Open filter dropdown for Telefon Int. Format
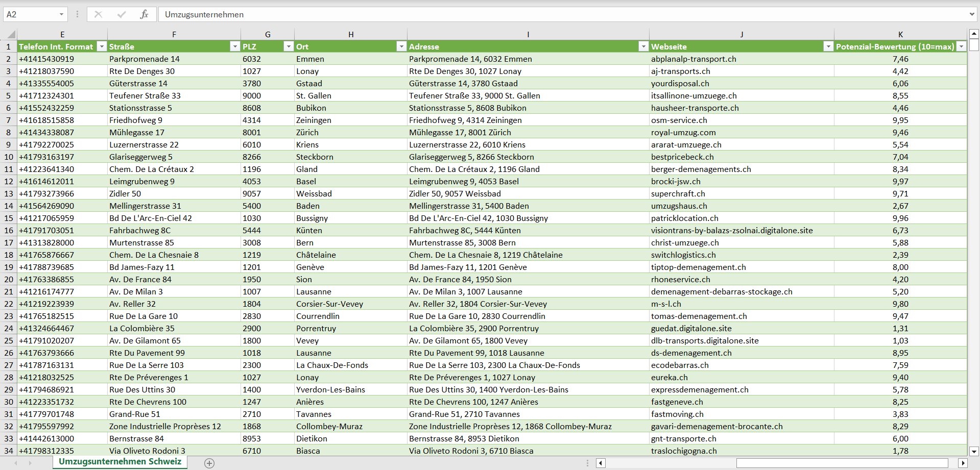The image size is (980, 470). point(102,46)
